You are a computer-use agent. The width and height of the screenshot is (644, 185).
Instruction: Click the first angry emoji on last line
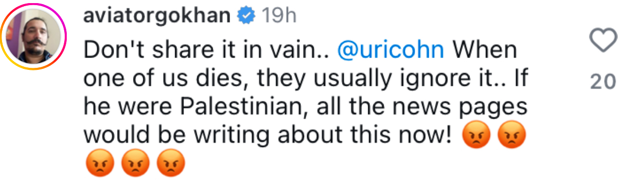(x=99, y=164)
